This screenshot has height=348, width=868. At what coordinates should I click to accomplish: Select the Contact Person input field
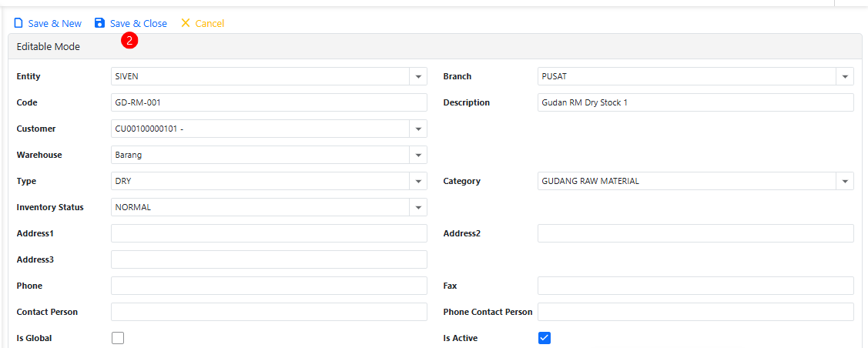tap(269, 312)
